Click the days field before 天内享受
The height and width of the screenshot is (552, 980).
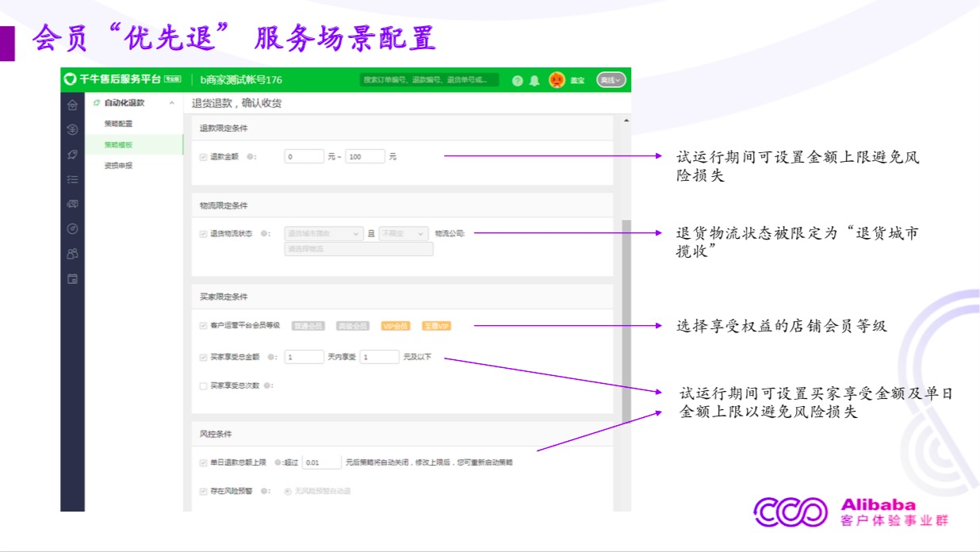pos(304,357)
